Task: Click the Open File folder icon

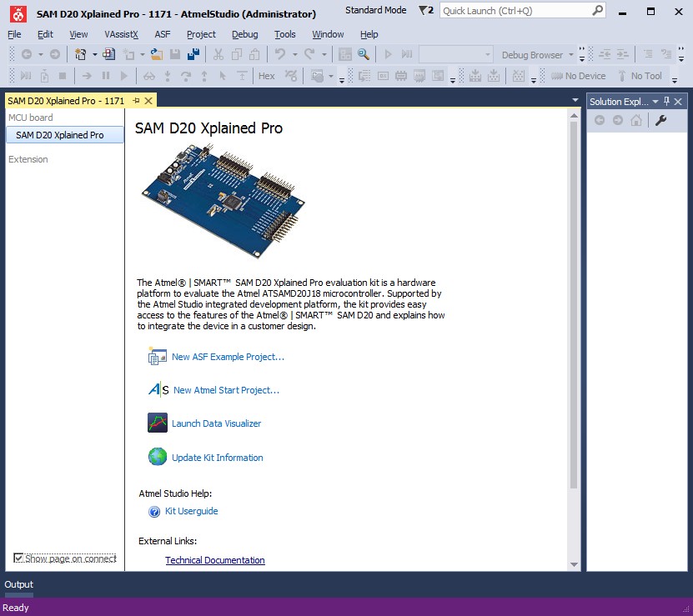Action: (157, 54)
